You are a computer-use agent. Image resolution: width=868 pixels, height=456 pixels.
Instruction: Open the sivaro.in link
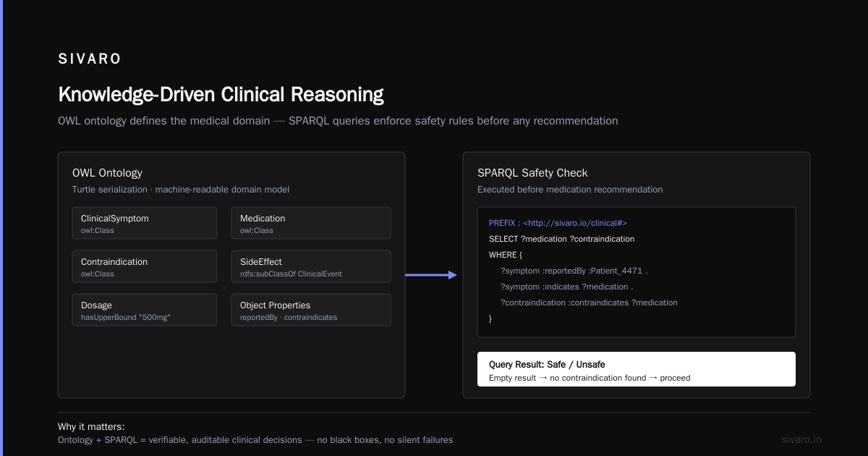coord(802,439)
